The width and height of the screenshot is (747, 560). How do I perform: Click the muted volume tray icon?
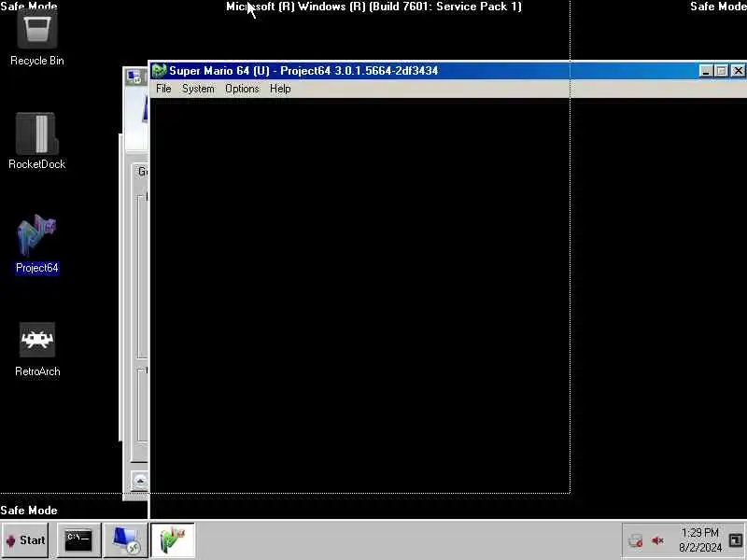658,540
